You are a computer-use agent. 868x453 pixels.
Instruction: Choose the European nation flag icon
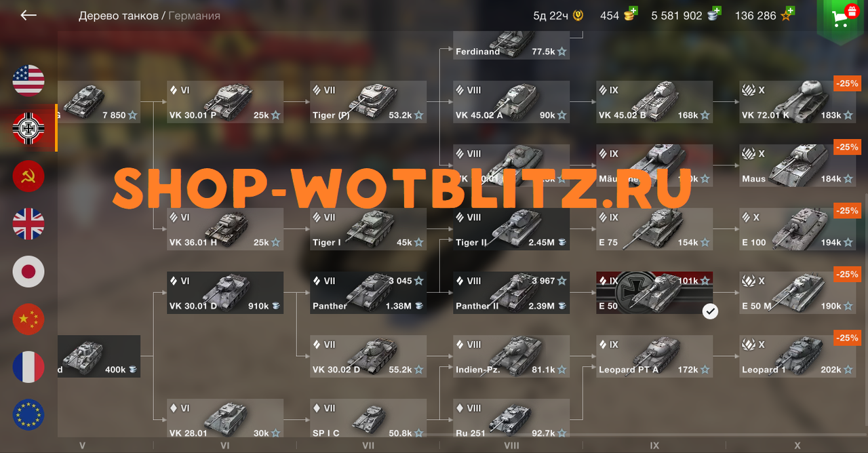click(28, 415)
